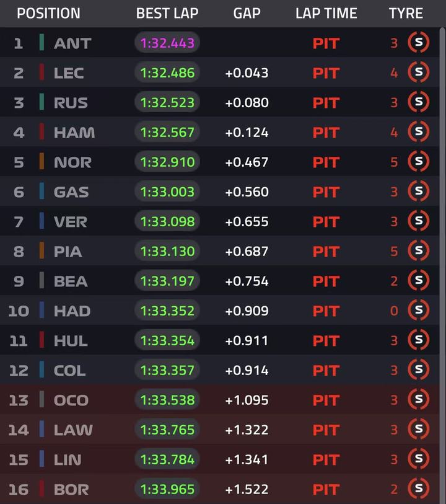Click the soft tyre icon for LEC
This screenshot has height=504, width=446.
click(x=419, y=73)
